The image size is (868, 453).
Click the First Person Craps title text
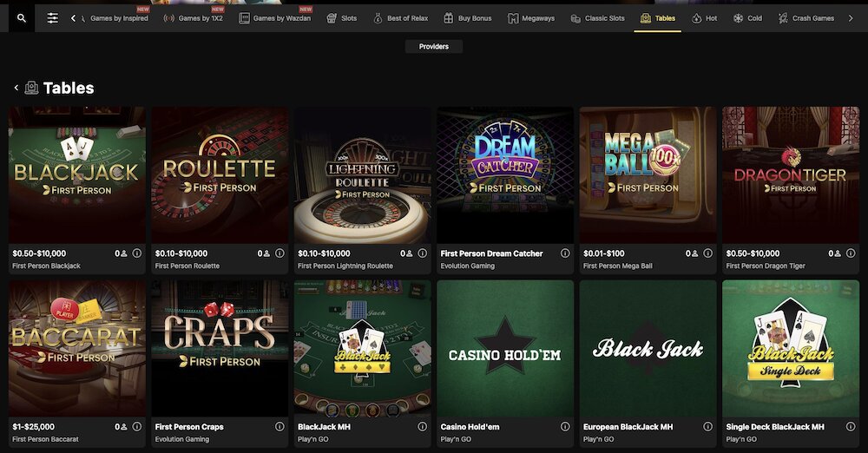pos(189,426)
